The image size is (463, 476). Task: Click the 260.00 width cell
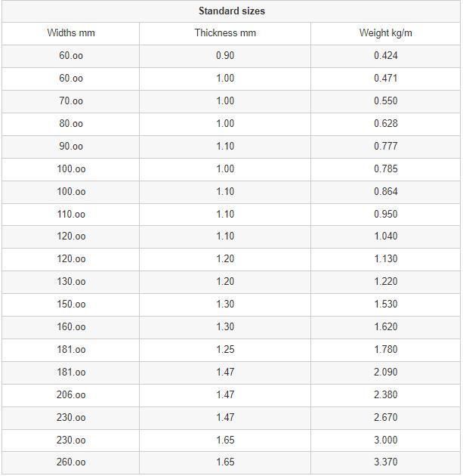click(x=71, y=462)
